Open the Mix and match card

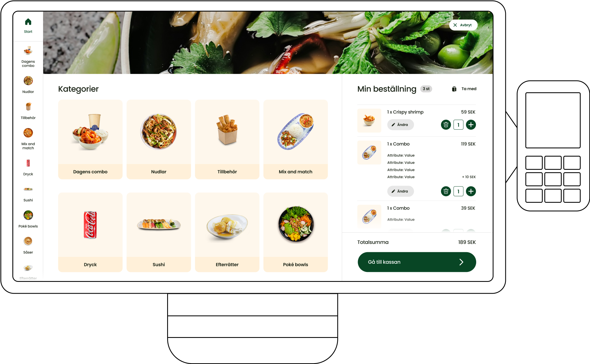[296, 140]
